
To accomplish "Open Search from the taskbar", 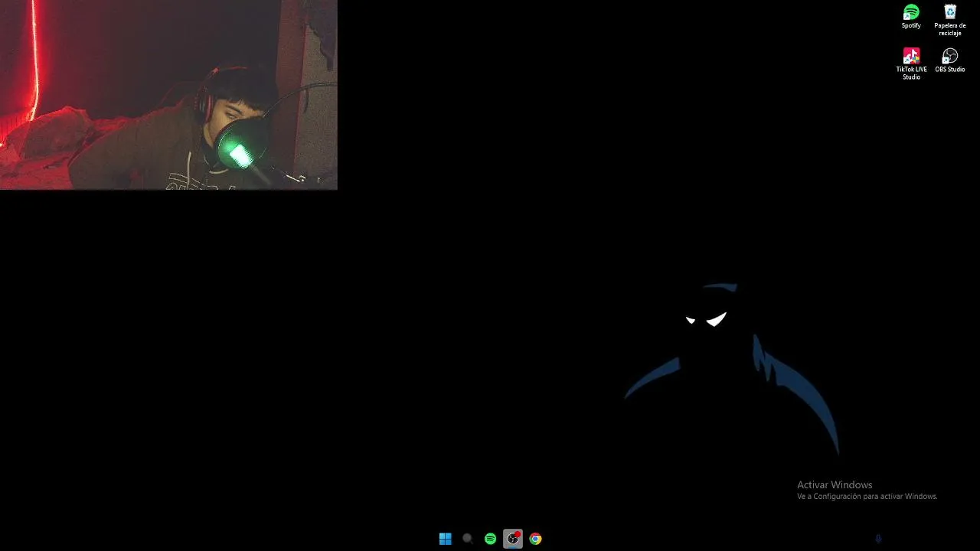I will 468,539.
